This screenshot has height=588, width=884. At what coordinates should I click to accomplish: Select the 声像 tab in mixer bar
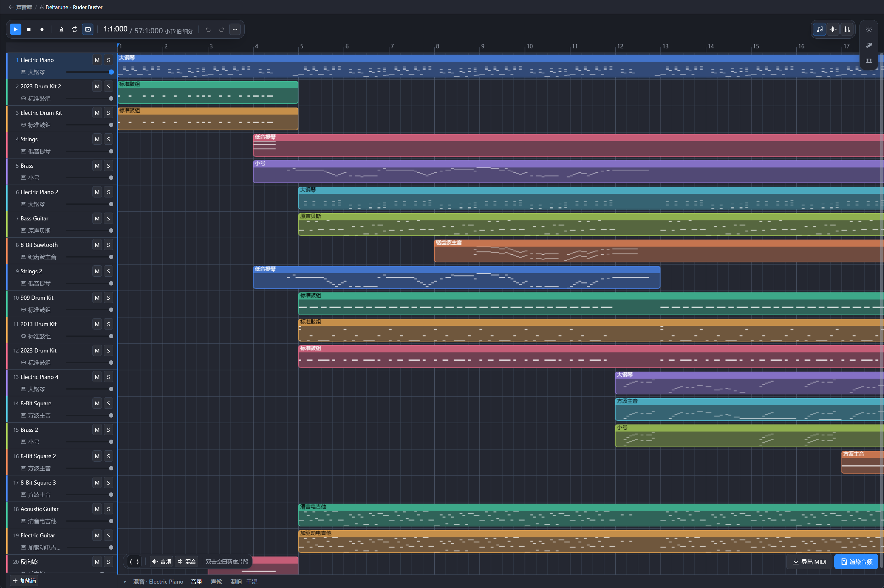(x=216, y=582)
